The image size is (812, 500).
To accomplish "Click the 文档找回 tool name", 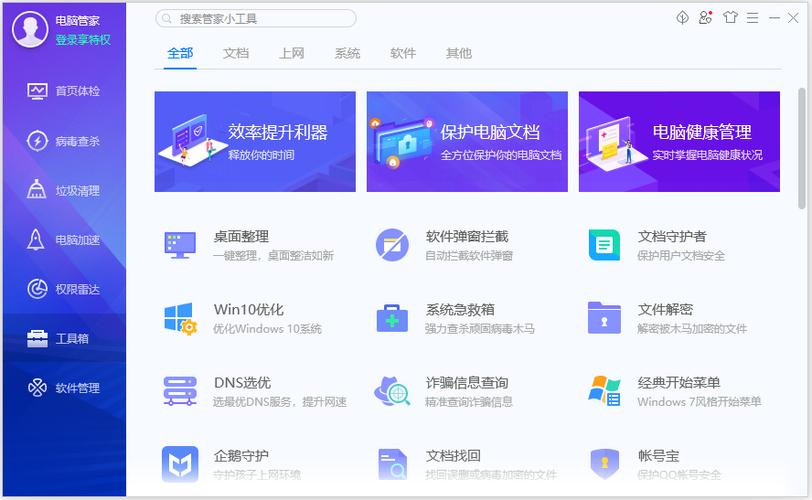I will coord(454,456).
